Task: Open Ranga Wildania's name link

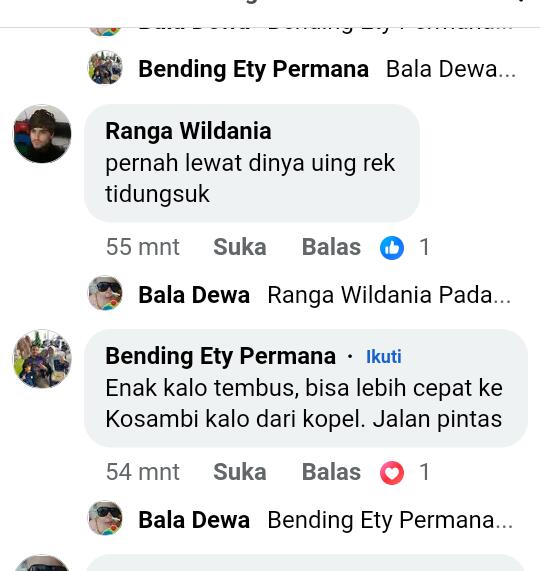Action: coord(188,131)
